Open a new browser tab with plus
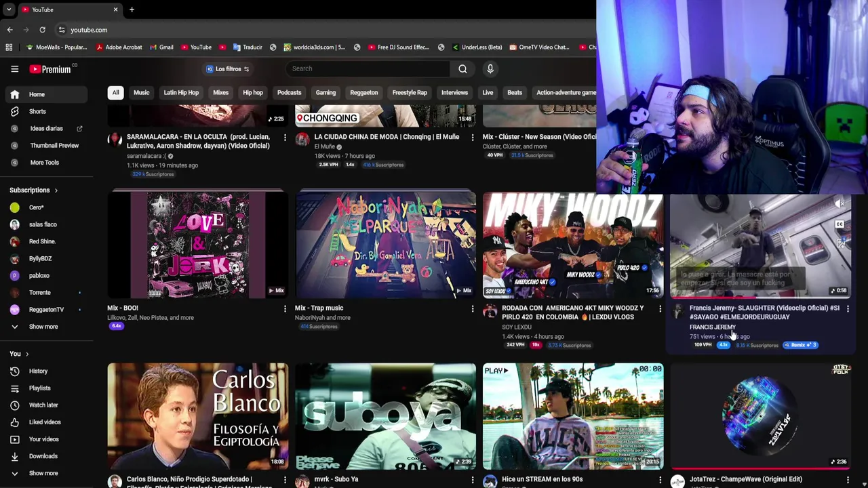This screenshot has width=868, height=488. pyautogui.click(x=132, y=9)
